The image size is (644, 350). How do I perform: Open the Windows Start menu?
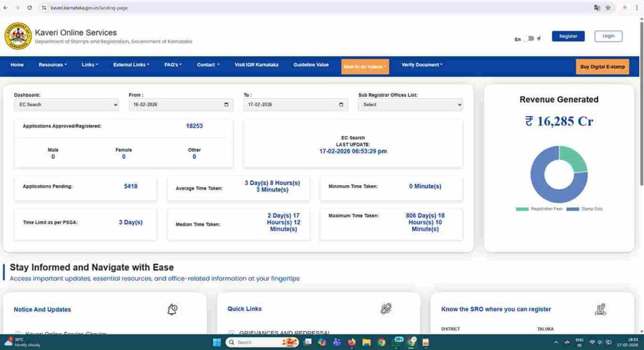click(216, 342)
